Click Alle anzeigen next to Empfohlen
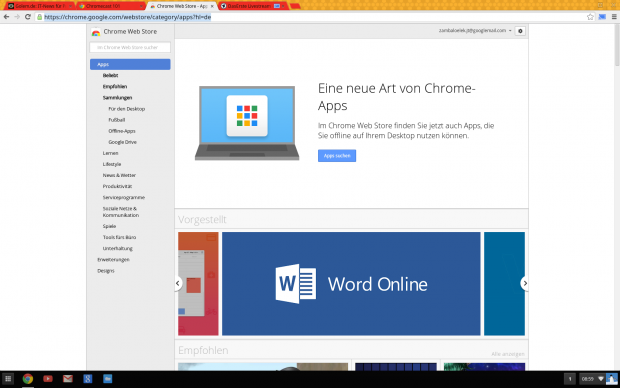 (508, 354)
